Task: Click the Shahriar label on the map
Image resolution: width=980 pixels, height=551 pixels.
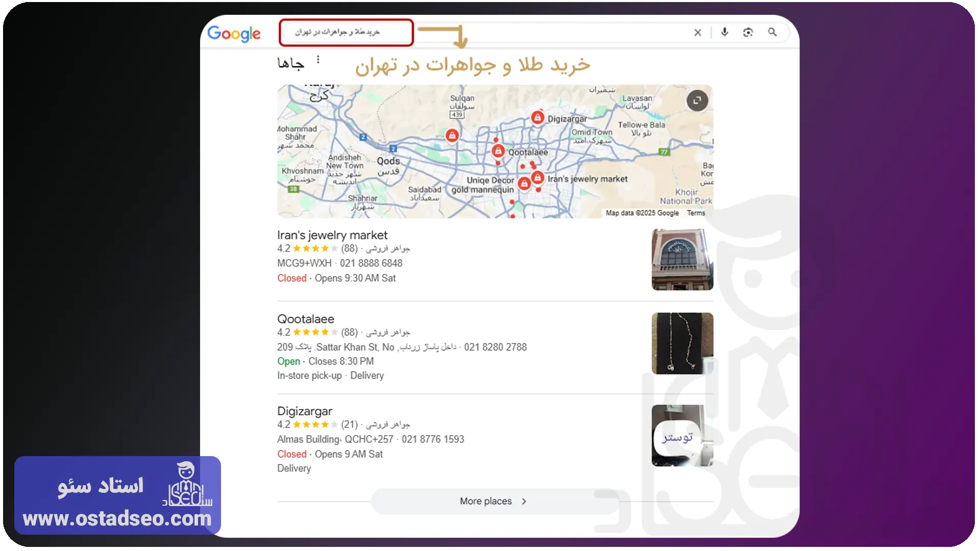Action: tap(363, 198)
